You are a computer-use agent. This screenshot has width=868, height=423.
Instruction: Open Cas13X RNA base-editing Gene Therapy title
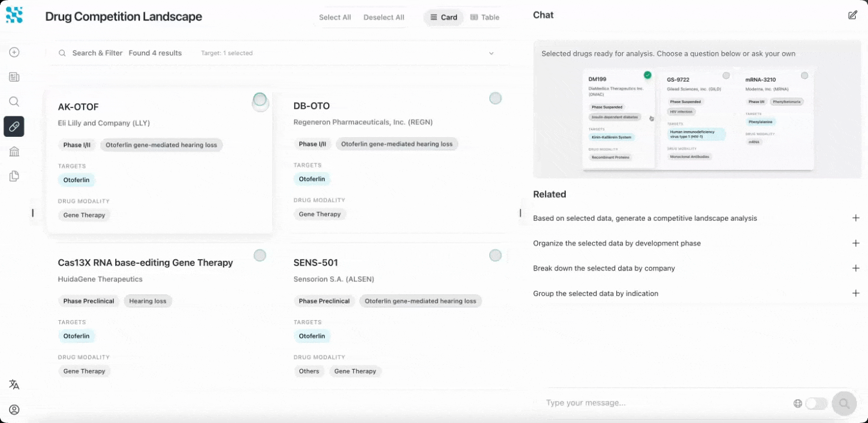(145, 263)
